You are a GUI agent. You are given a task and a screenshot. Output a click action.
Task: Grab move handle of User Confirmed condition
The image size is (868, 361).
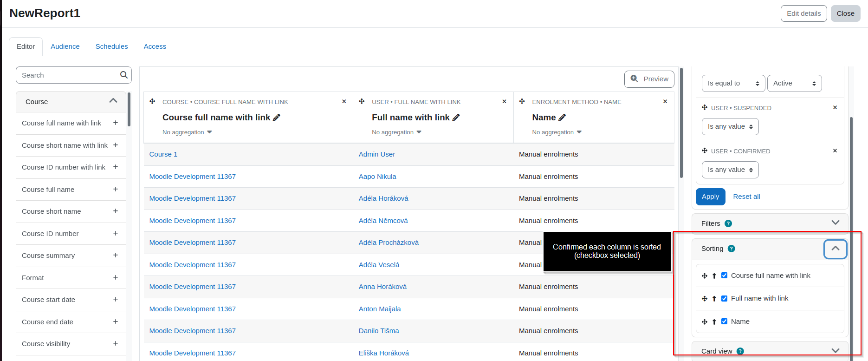pyautogui.click(x=705, y=151)
